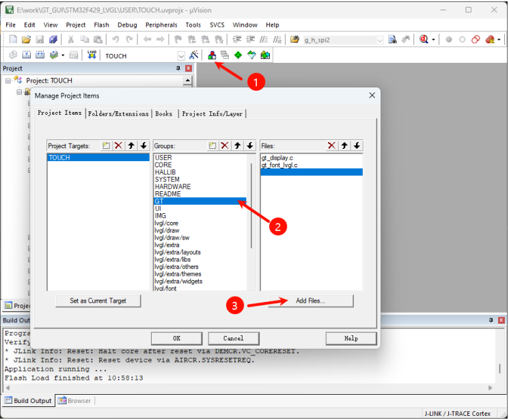Open the debug session dropdown arrow

[433, 40]
